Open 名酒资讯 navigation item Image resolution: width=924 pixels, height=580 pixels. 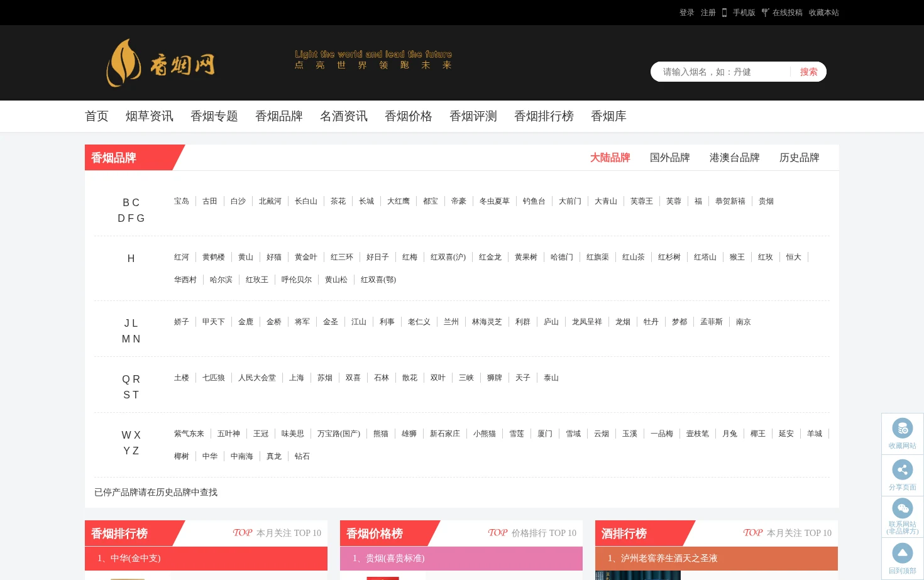pos(344,116)
